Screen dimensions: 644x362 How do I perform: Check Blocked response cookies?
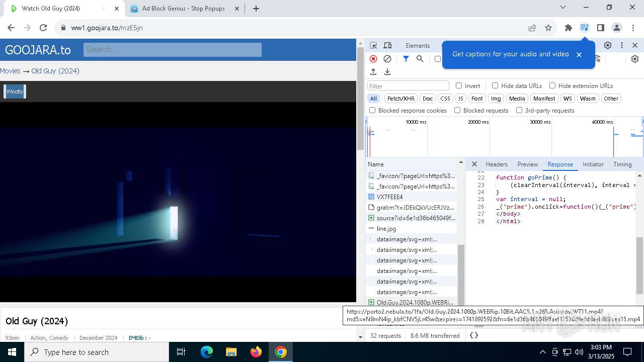coord(372,110)
